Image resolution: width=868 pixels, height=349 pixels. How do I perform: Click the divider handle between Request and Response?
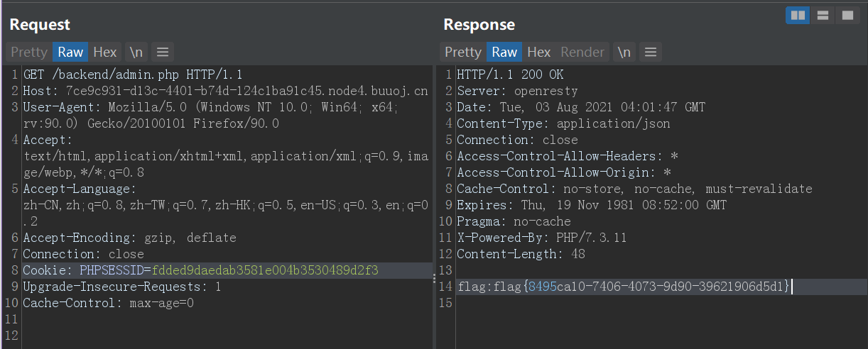click(435, 279)
